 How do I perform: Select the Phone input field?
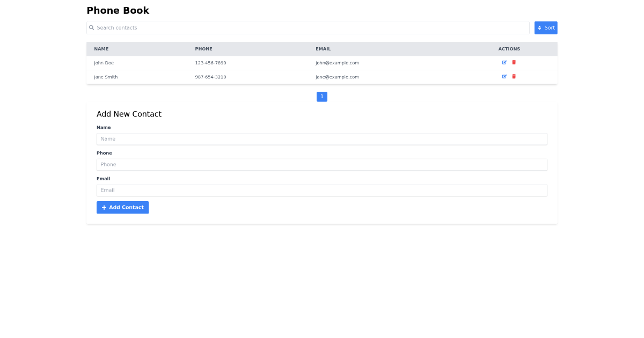322,164
